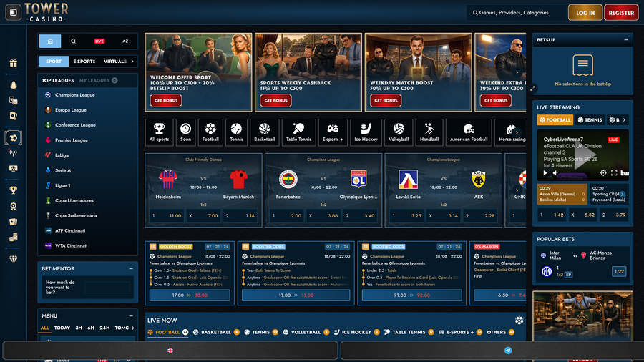Focus the Games, Providers, Categories search field
This screenshot has width=644, height=362.
(516, 13)
